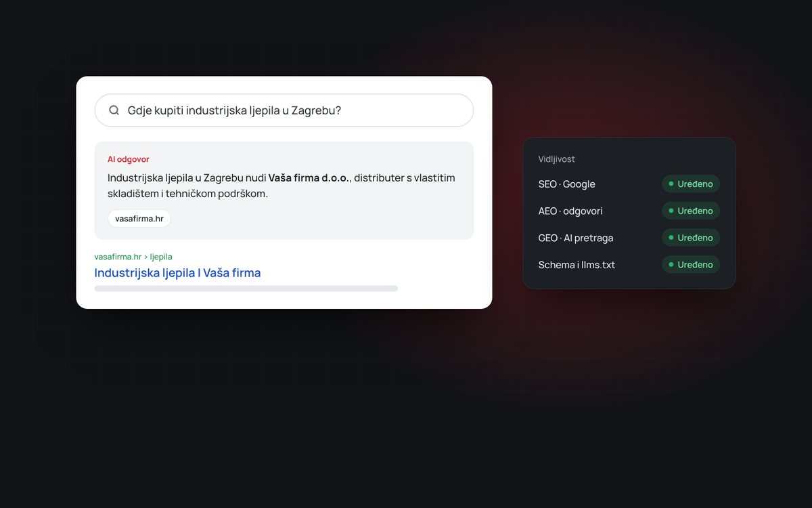
Task: Click the AI odgovor label
Action: click(129, 159)
